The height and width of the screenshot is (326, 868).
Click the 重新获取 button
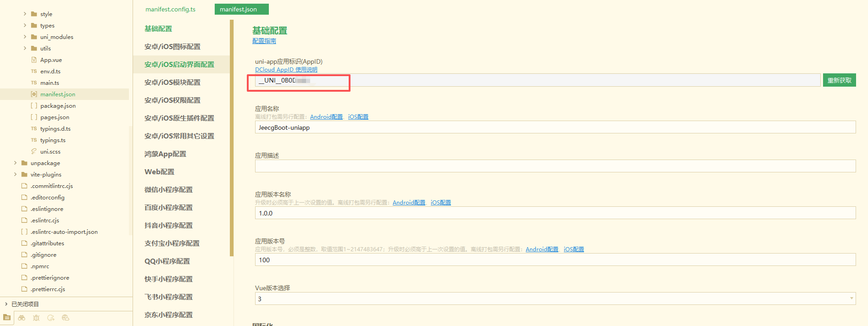click(x=840, y=80)
